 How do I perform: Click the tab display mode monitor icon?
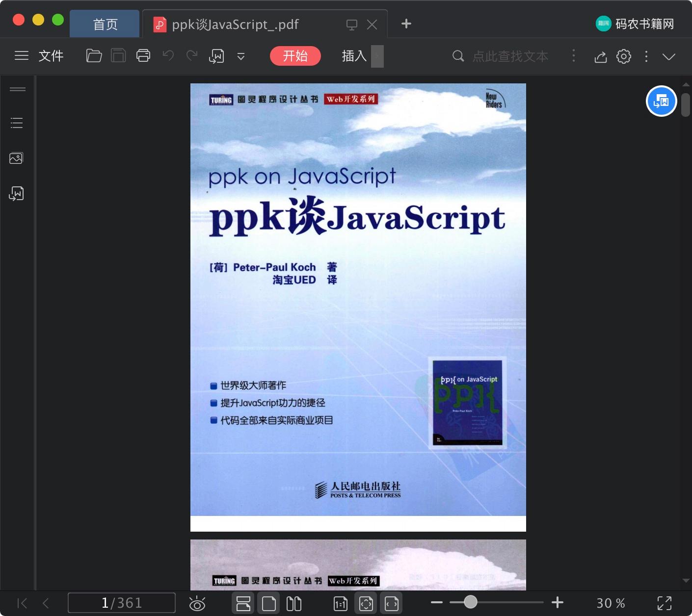pos(352,25)
